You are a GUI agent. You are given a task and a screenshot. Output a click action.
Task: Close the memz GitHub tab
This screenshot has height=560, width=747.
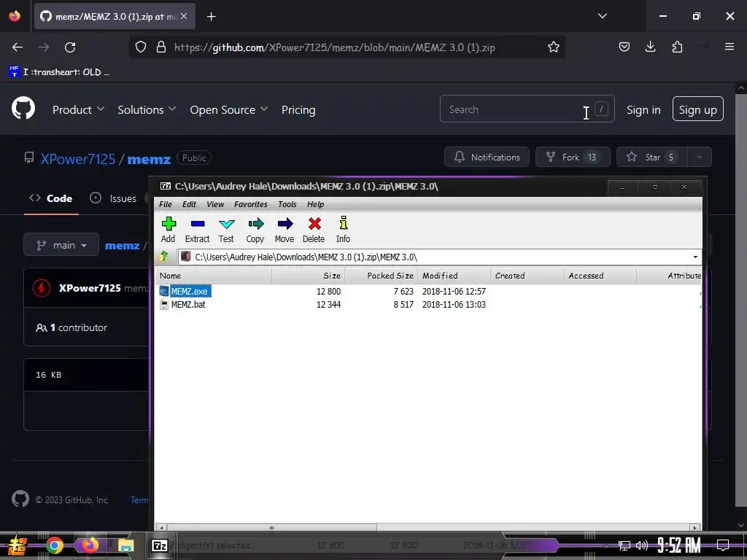click(184, 16)
